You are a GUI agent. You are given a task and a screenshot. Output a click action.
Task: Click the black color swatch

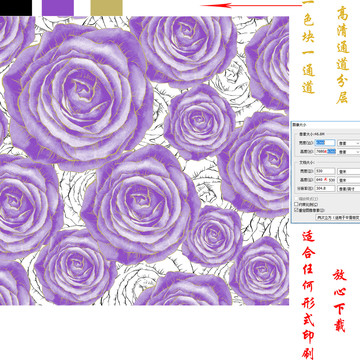click(16, 8)
